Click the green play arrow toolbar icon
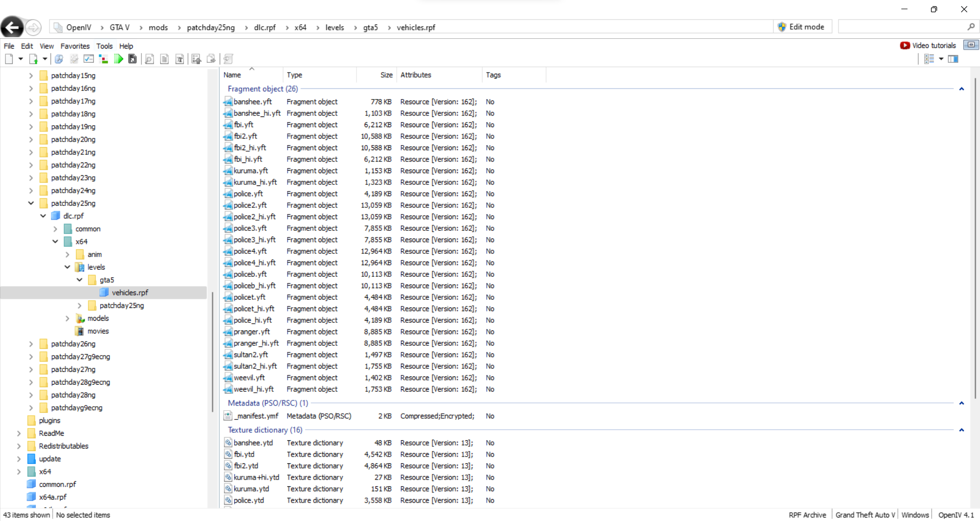 click(118, 59)
